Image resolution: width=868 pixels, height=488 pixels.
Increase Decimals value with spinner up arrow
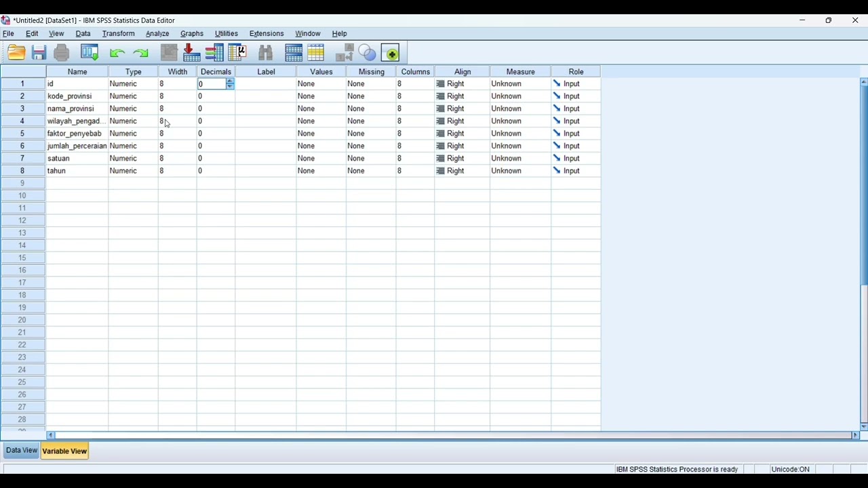pyautogui.click(x=230, y=81)
